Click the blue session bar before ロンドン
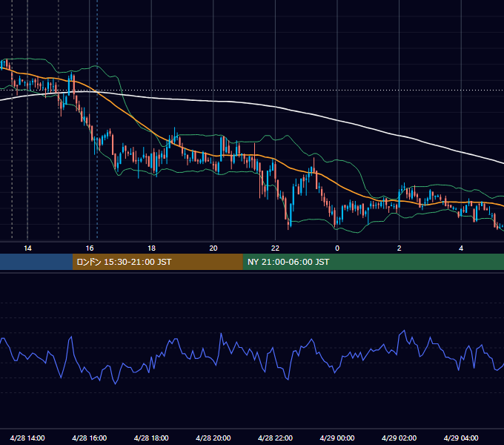Viewport: 504px width, 445px height. 36,262
